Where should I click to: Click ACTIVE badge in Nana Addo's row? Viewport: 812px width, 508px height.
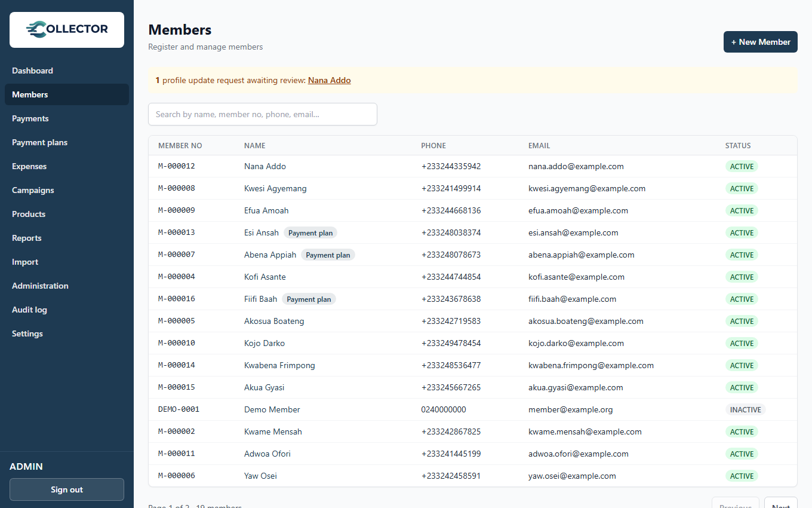[742, 167]
